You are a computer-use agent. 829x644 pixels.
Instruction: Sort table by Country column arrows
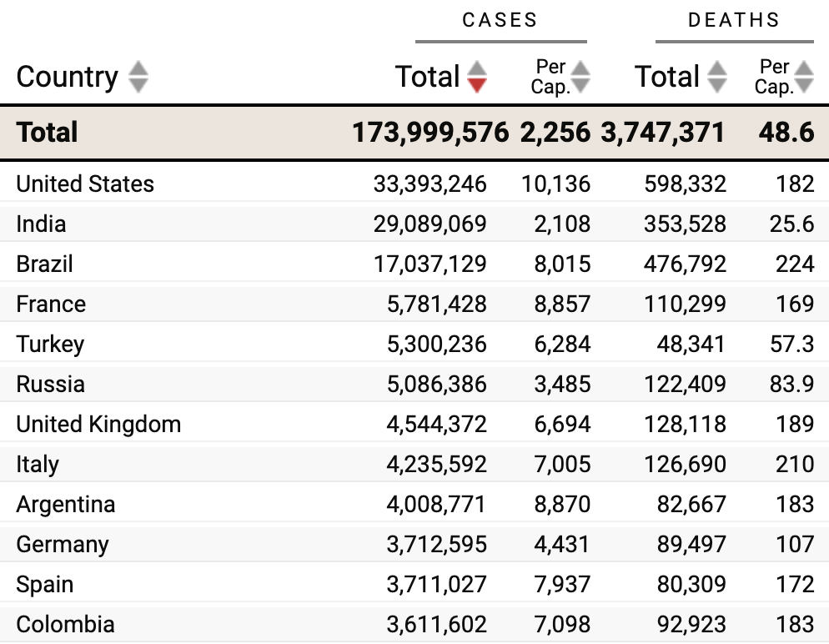pyautogui.click(x=139, y=77)
